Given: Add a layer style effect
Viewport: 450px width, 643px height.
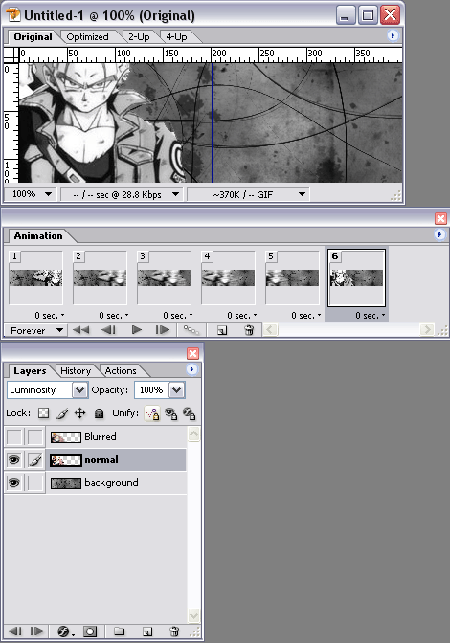Looking at the screenshot, I should tap(64, 631).
